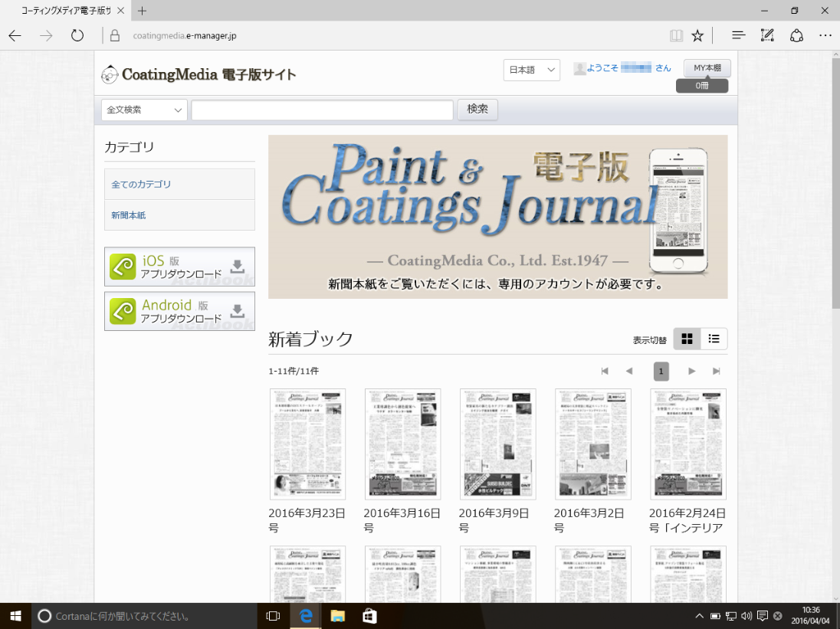
Task: Close the コーティングメディア tab
Action: point(120,11)
